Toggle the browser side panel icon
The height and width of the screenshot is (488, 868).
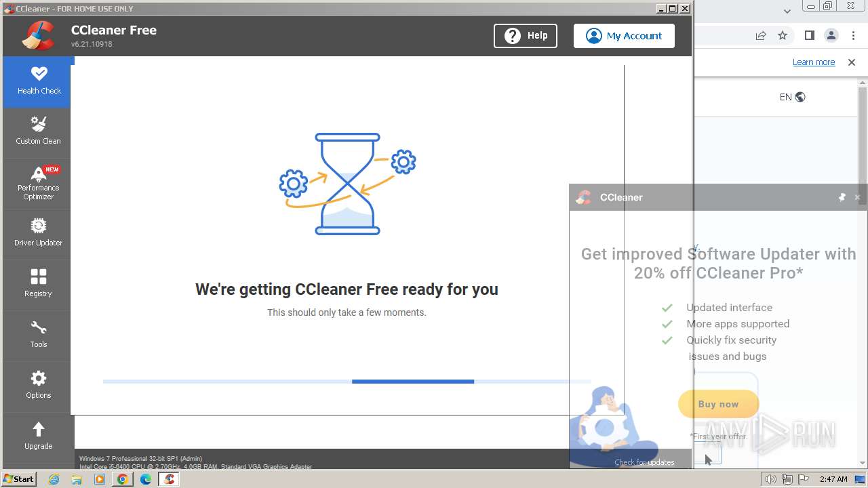pyautogui.click(x=809, y=35)
